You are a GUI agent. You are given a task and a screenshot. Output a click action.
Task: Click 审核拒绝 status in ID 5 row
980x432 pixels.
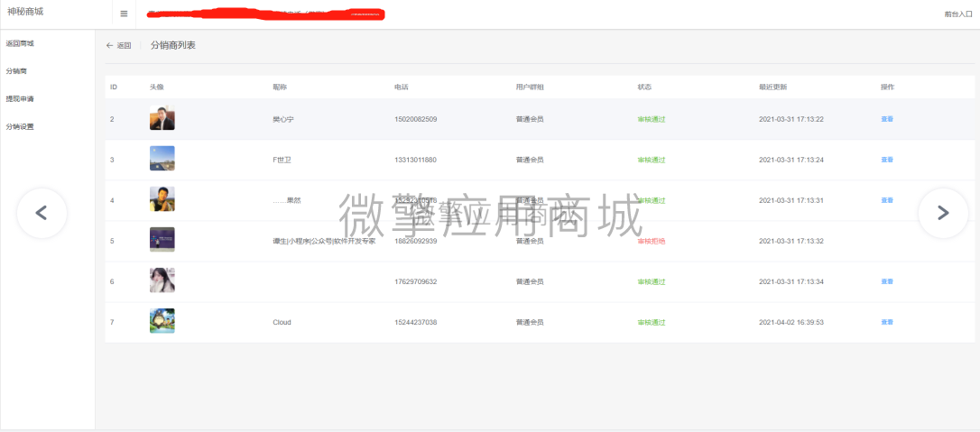tap(652, 241)
